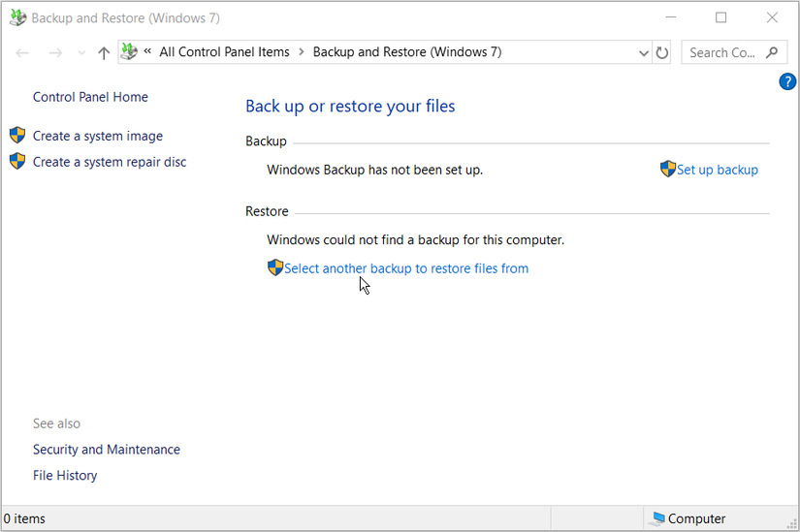
Task: Expand the address bar history dropdown
Action: [644, 53]
